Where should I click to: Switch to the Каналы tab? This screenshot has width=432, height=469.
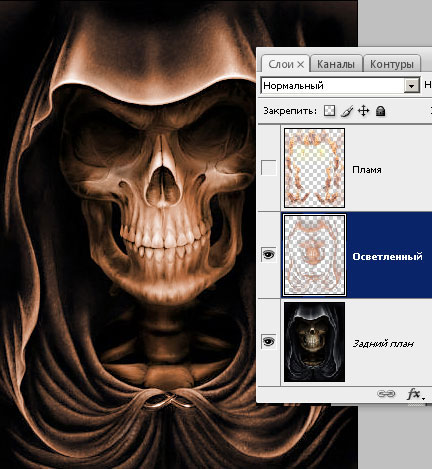coord(336,64)
